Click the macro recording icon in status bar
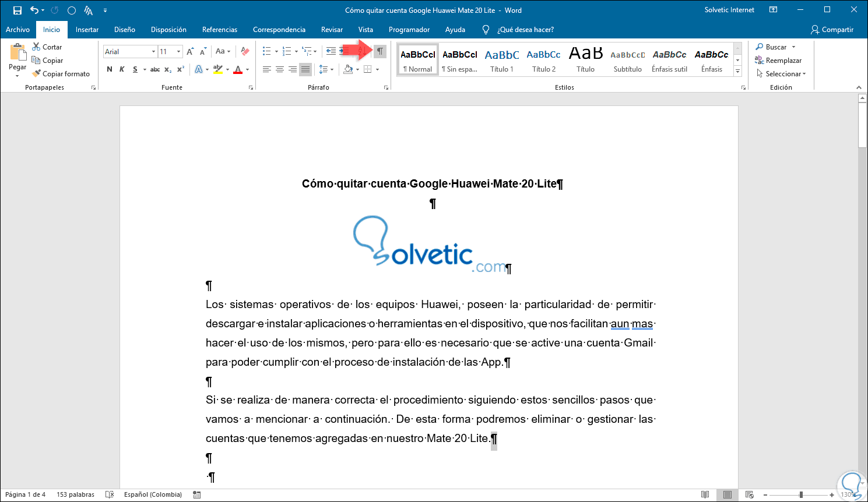 [197, 495]
